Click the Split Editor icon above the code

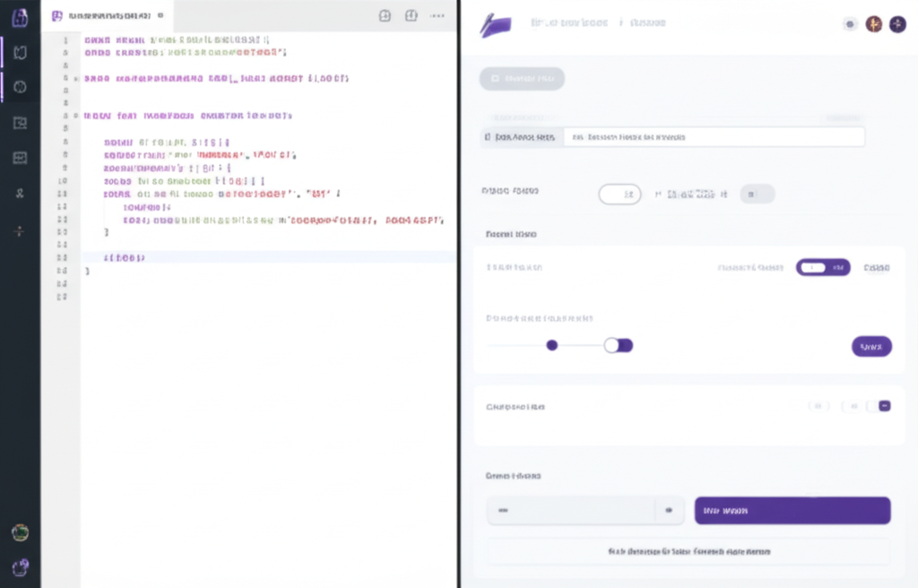(x=411, y=15)
